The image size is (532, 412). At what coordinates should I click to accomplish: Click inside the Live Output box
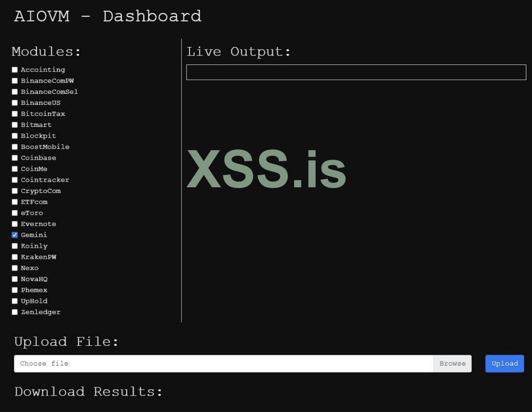(356, 72)
